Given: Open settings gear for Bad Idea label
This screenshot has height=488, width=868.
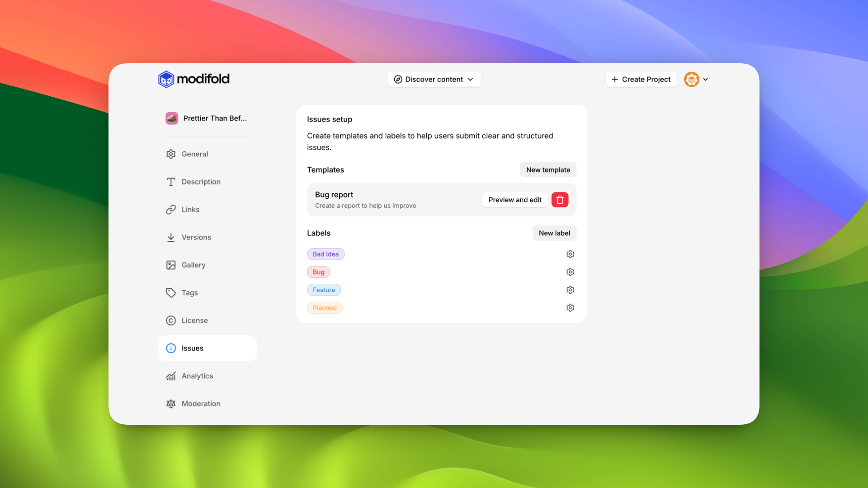Looking at the screenshot, I should point(570,254).
